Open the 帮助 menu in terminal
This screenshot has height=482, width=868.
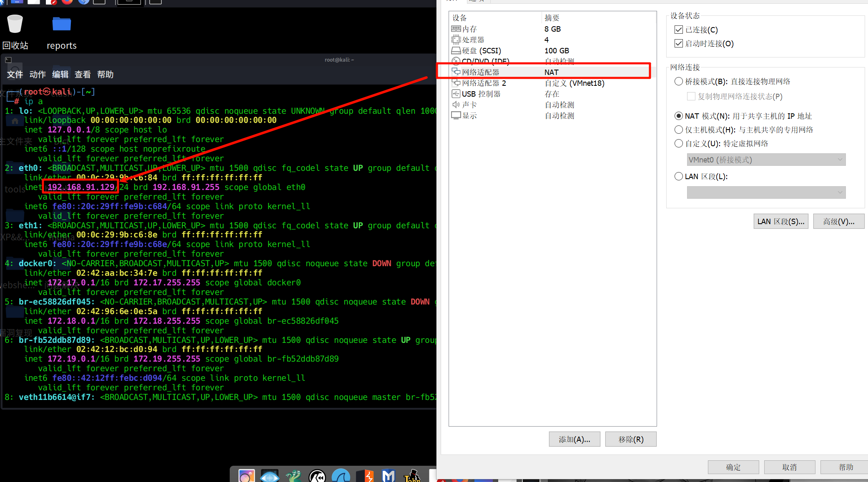click(105, 75)
